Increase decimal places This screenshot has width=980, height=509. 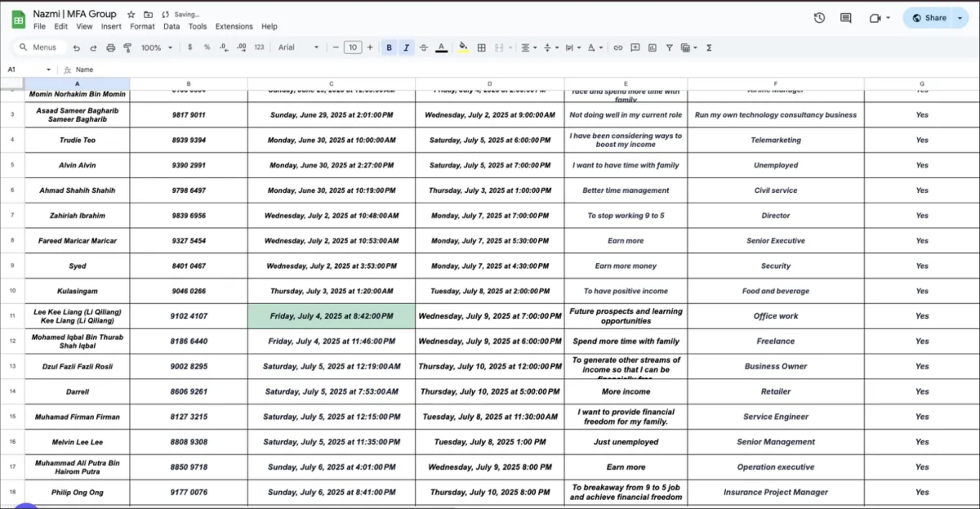coord(241,47)
